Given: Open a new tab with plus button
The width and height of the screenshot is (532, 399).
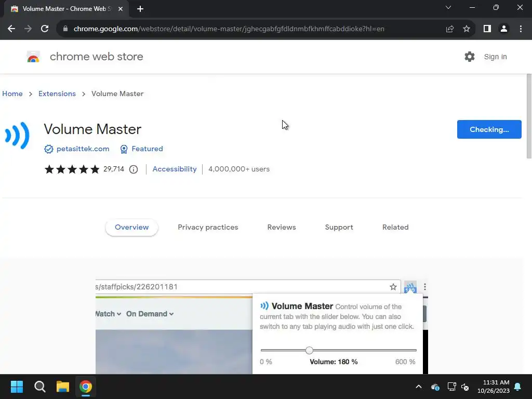Looking at the screenshot, I should coord(140,9).
